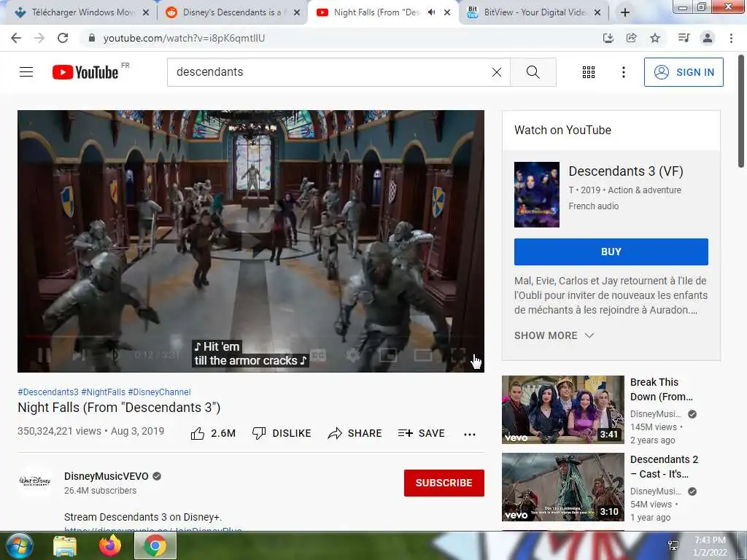Skip to the next video in the player
The width and height of the screenshot is (747, 560).
(79, 355)
